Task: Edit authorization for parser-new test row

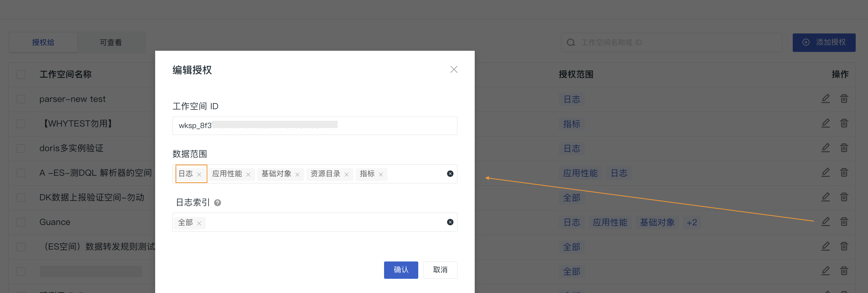Action: point(825,98)
